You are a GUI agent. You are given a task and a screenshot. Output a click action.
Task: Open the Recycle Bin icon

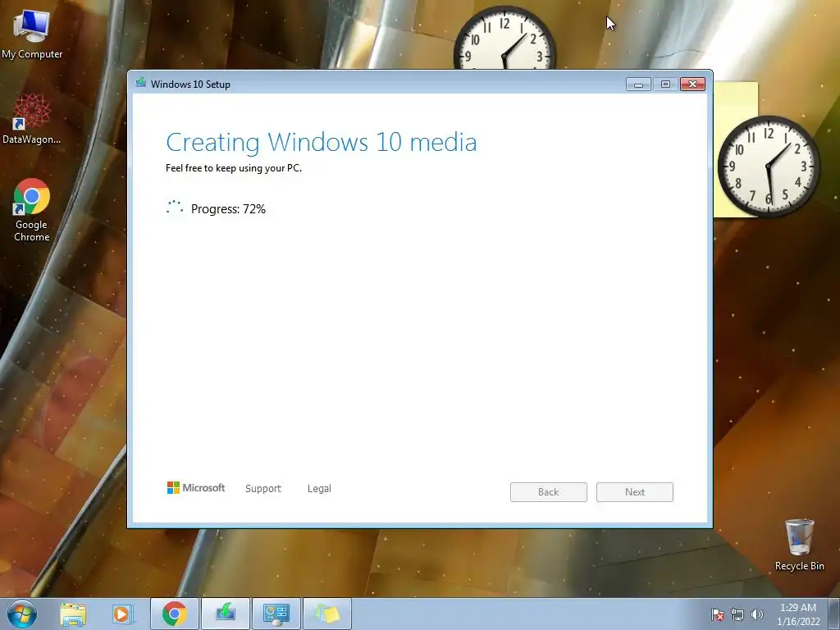(x=799, y=545)
